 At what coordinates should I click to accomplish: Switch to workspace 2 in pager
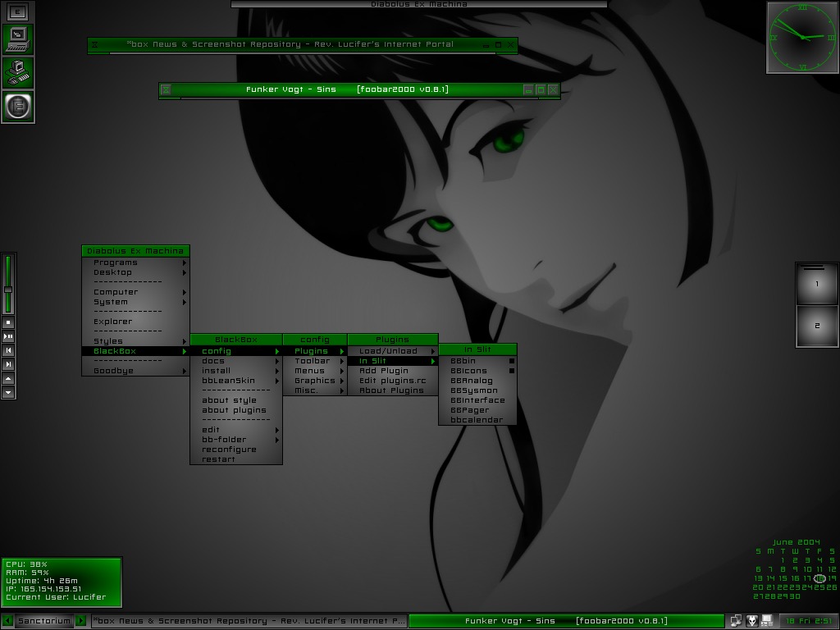(x=817, y=326)
